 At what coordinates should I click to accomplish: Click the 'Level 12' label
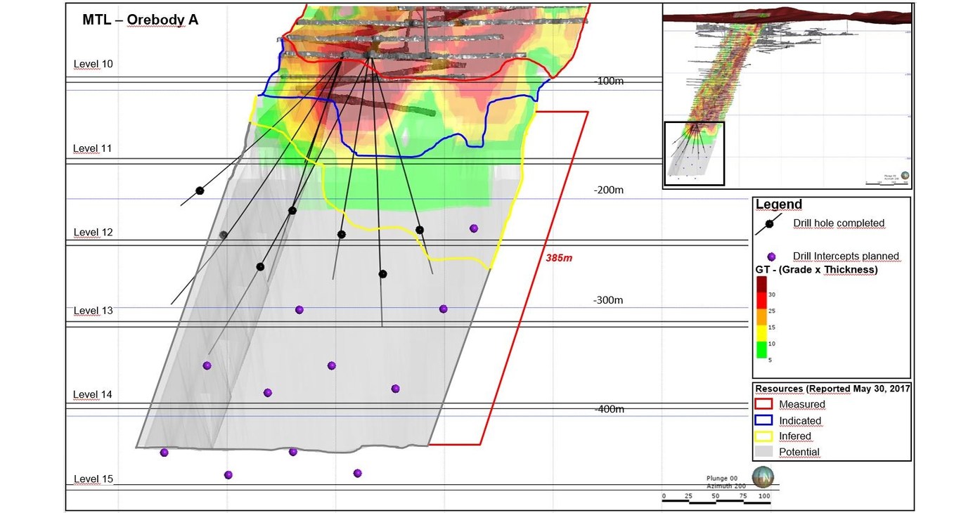[x=93, y=233]
